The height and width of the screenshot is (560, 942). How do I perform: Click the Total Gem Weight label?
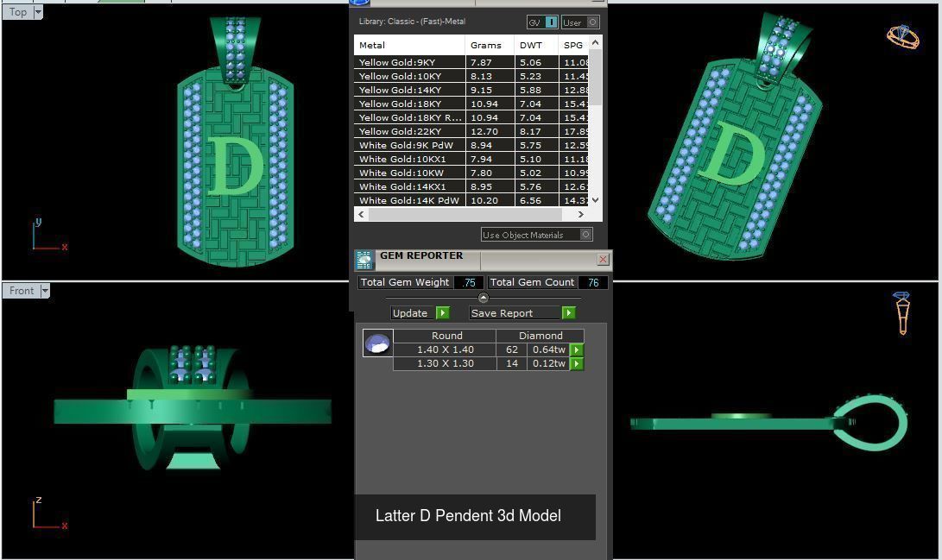click(x=406, y=282)
